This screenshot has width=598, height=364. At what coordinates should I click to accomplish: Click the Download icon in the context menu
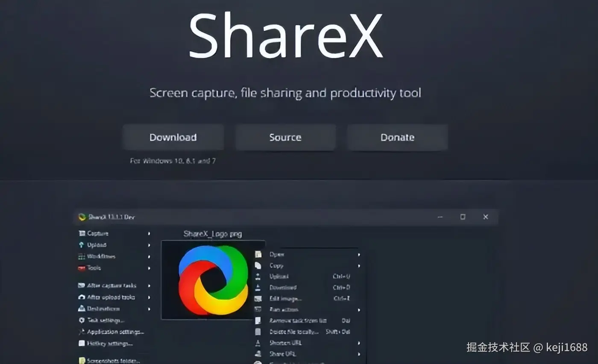(258, 288)
